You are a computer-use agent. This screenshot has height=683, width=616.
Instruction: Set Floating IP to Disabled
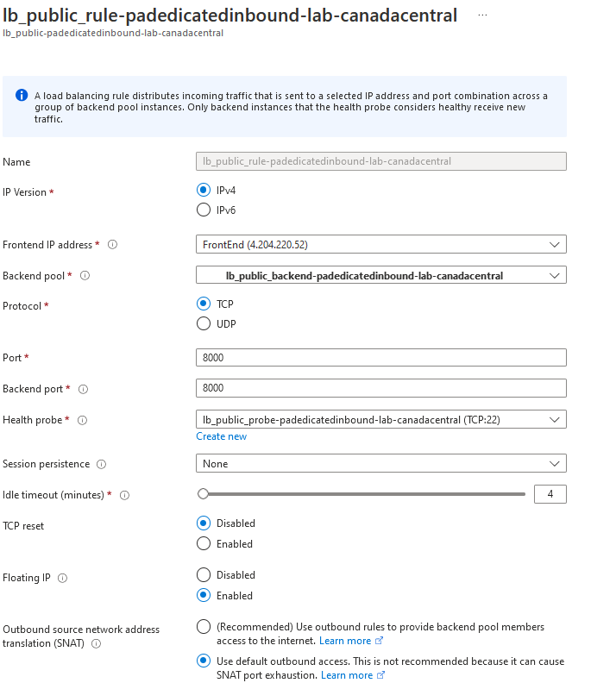[204, 575]
